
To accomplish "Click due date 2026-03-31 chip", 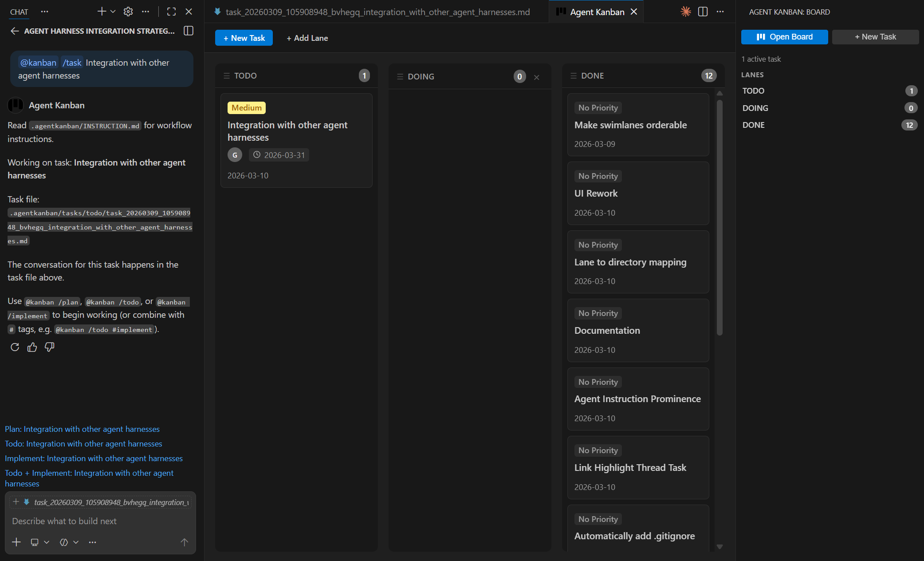I will click(x=279, y=155).
